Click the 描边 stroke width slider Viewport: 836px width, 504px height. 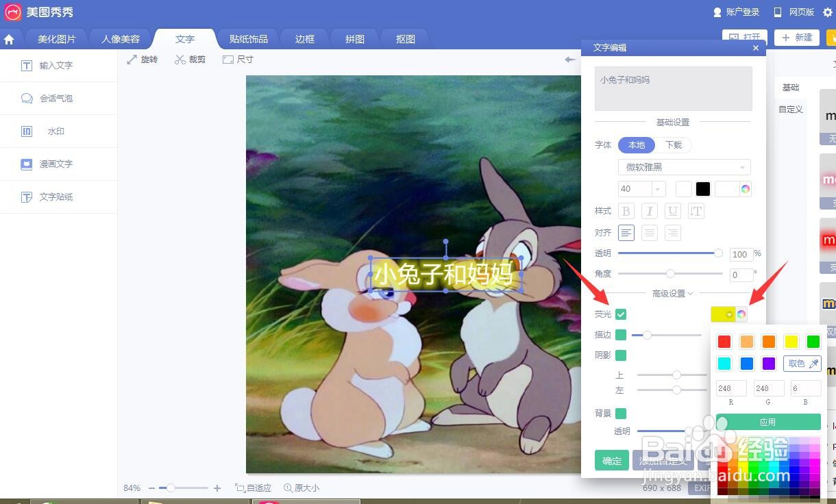coord(667,335)
